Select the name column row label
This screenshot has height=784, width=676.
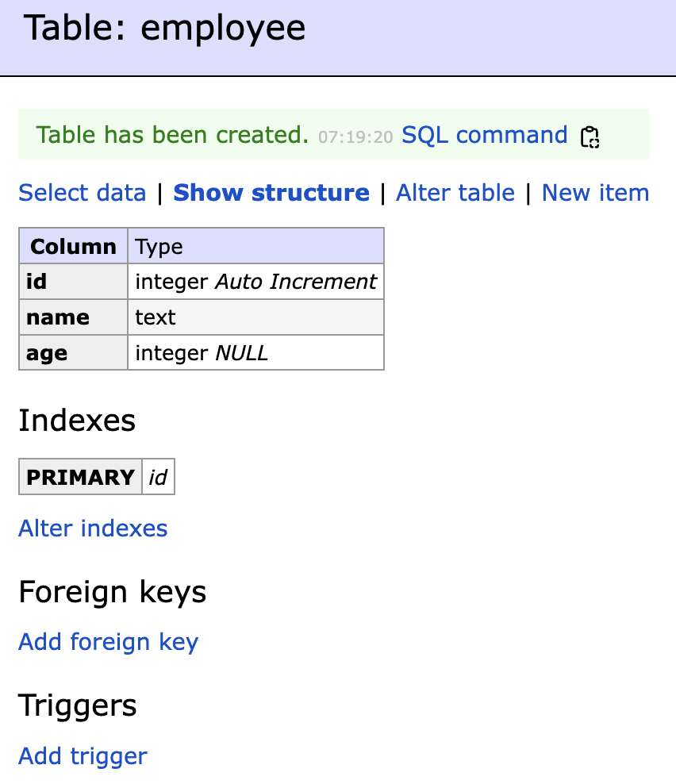pos(58,317)
